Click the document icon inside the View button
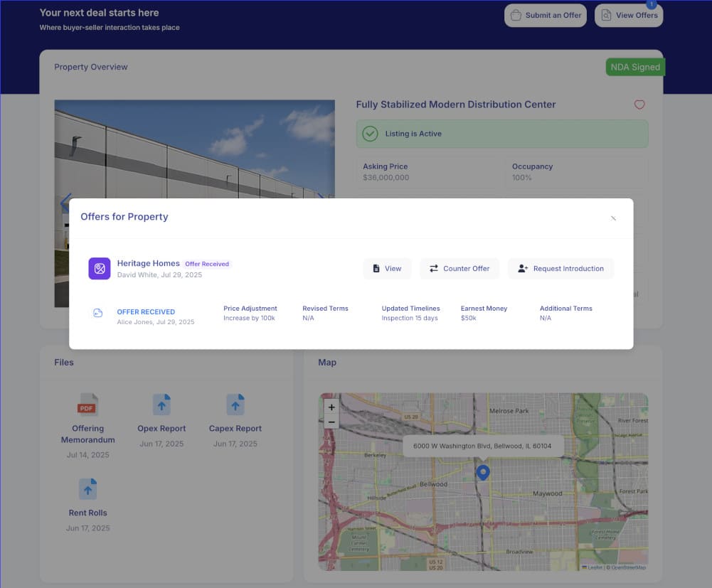 coord(377,268)
